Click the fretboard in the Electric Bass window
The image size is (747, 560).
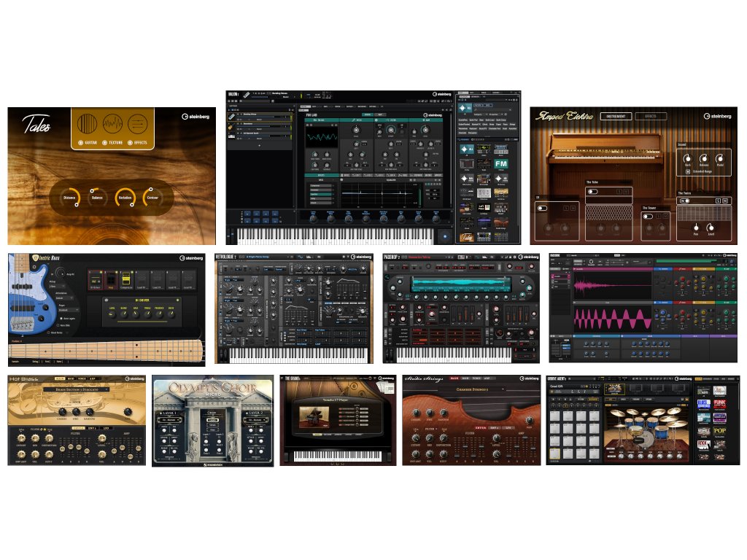pos(107,351)
